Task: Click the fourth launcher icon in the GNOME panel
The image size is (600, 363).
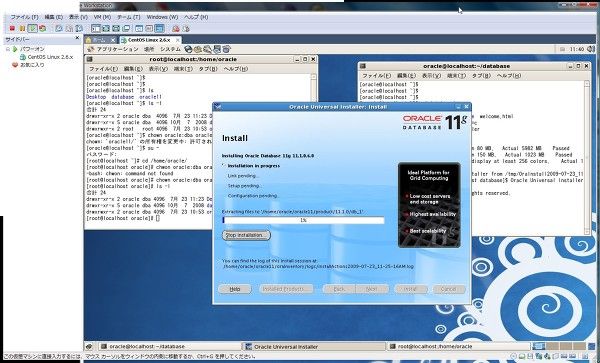Action: (x=217, y=49)
